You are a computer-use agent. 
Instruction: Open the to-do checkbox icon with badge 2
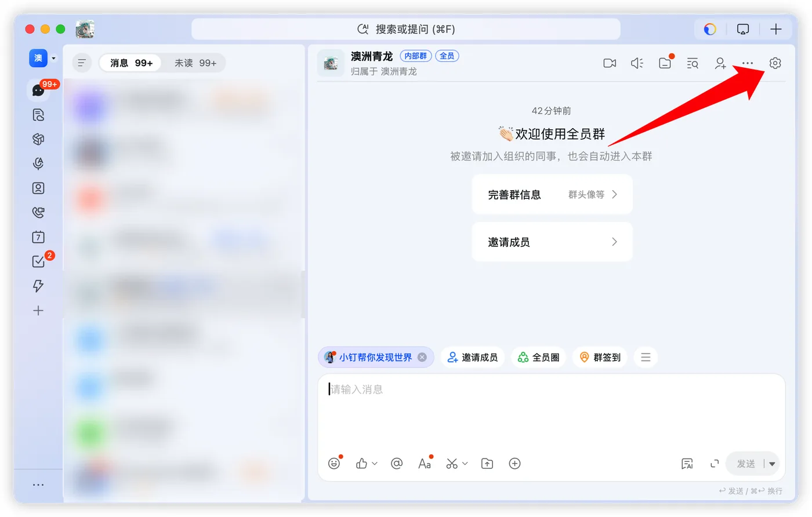(38, 261)
